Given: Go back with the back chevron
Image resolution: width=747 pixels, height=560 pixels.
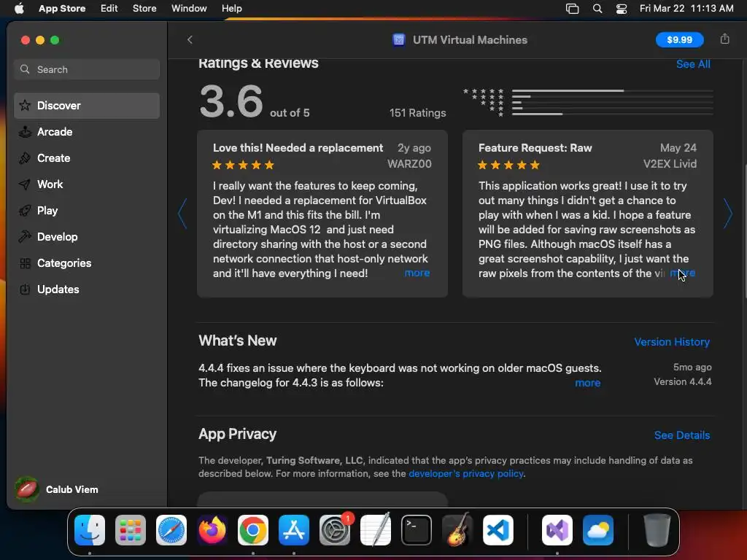Looking at the screenshot, I should [x=190, y=39].
